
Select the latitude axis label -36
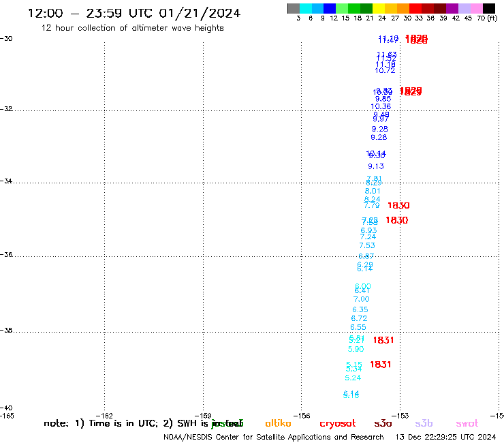pos(6,254)
